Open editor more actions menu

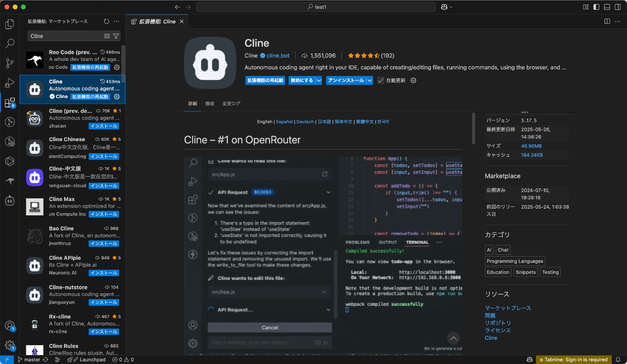(618, 21)
